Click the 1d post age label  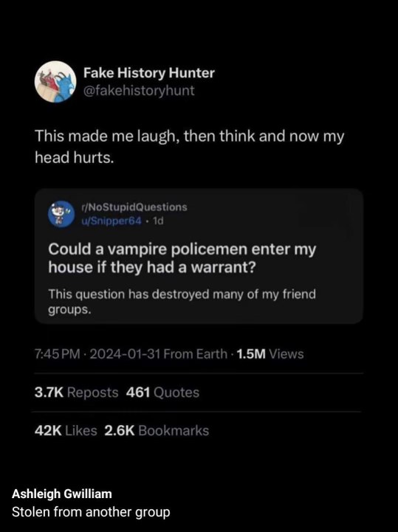click(158, 221)
